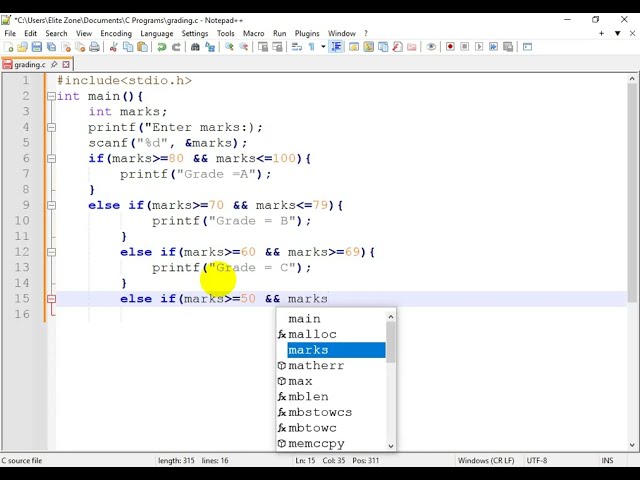Pick matherr from autocomplete suggestions
Viewport: 640px width, 480px height.
331,366
